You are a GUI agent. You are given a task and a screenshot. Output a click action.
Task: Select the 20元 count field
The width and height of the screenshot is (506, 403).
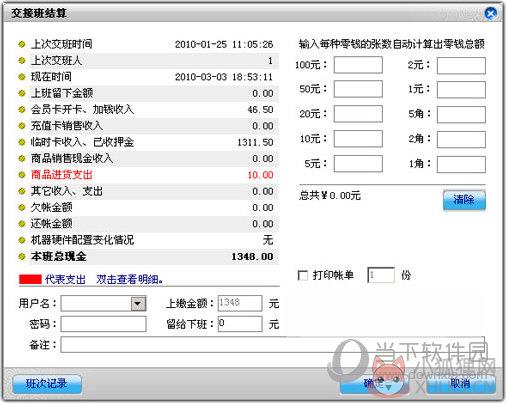tap(358, 114)
